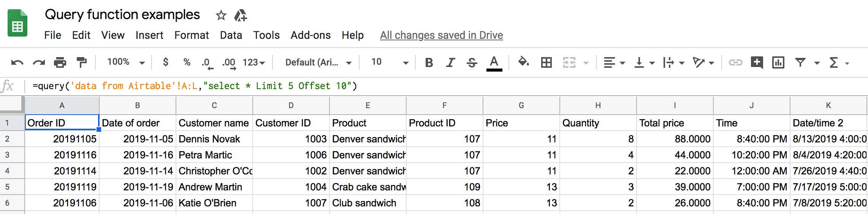
Task: Click the Format as currency button
Action: (166, 62)
